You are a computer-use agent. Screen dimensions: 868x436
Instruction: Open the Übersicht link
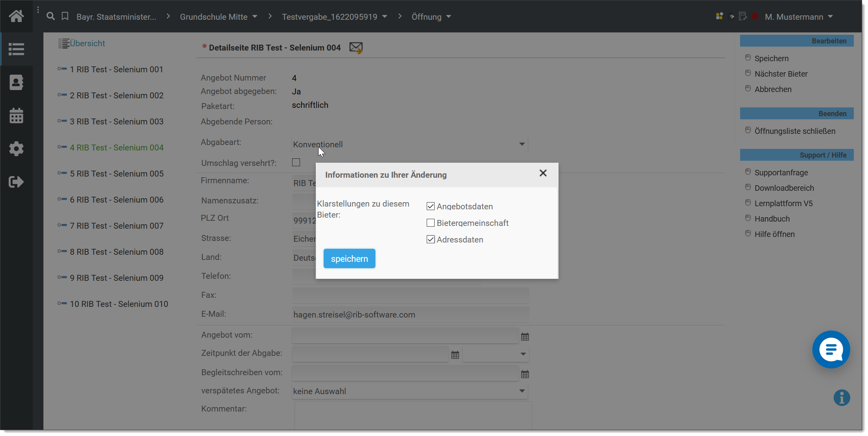click(87, 43)
